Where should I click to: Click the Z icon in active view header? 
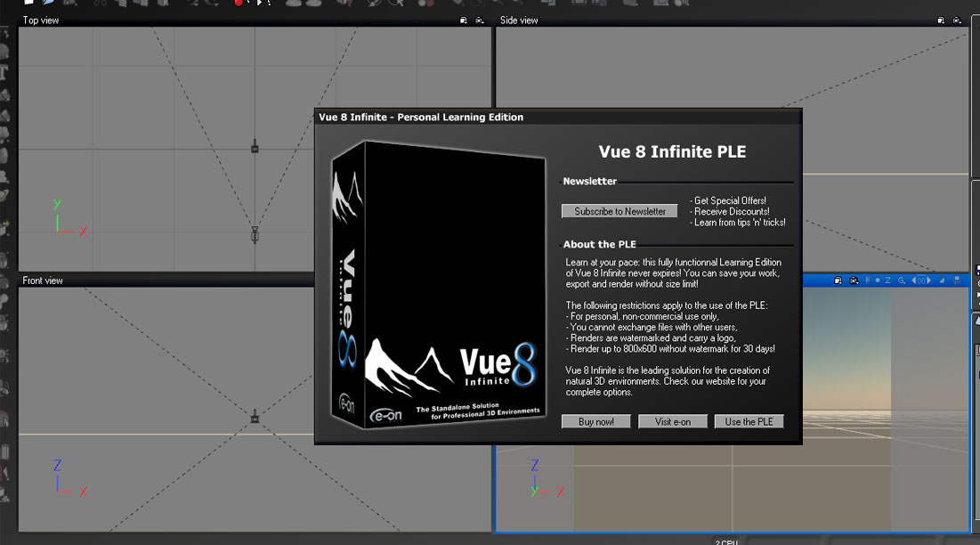click(887, 281)
